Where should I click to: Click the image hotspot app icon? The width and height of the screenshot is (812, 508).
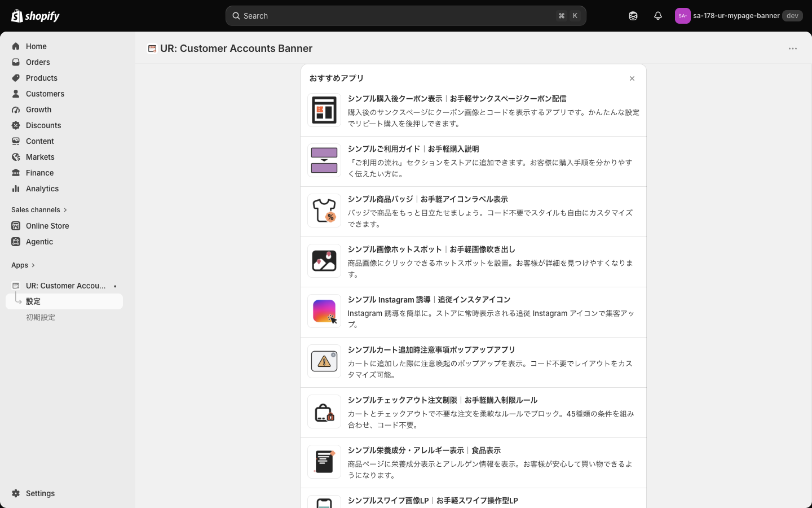[324, 261]
